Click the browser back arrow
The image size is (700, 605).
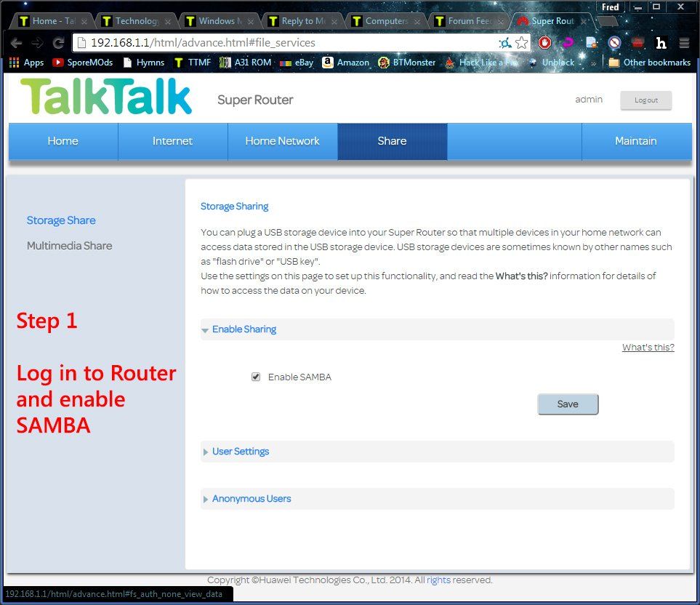[x=17, y=43]
